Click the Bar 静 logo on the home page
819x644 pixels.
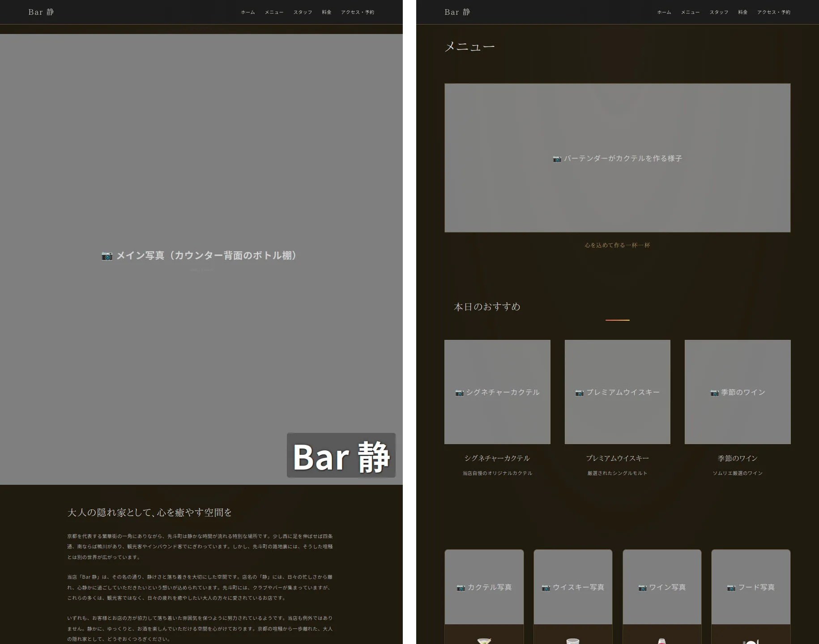point(41,12)
